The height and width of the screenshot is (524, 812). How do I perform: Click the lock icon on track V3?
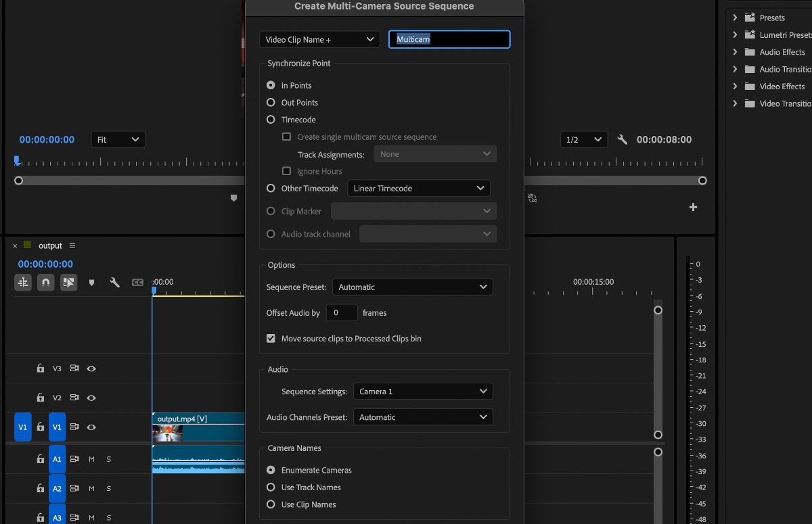(40, 368)
